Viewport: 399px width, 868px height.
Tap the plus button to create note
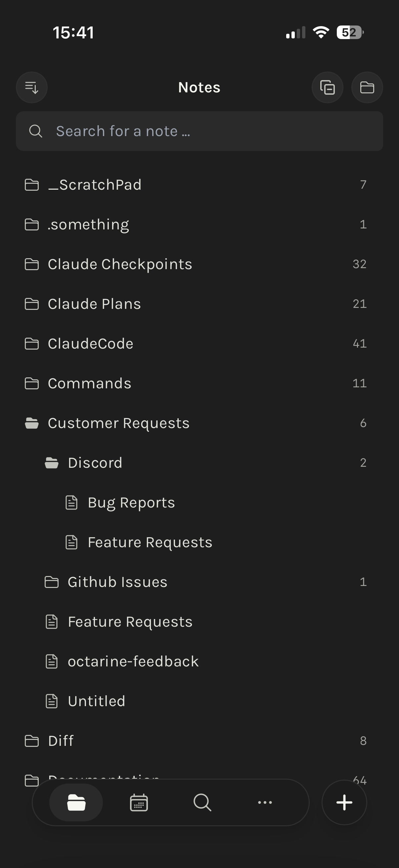pos(344,803)
